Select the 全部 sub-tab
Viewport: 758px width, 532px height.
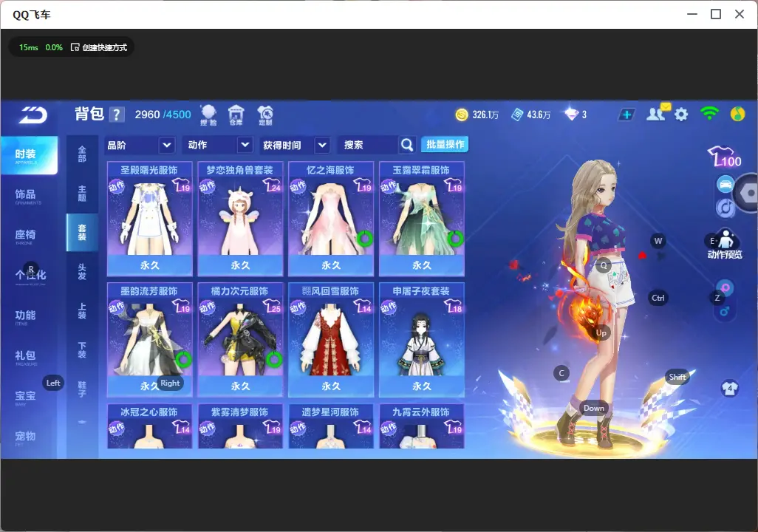click(x=82, y=154)
